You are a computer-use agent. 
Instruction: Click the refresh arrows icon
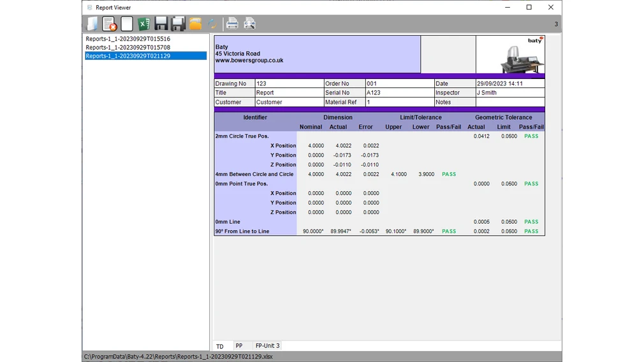click(x=212, y=24)
